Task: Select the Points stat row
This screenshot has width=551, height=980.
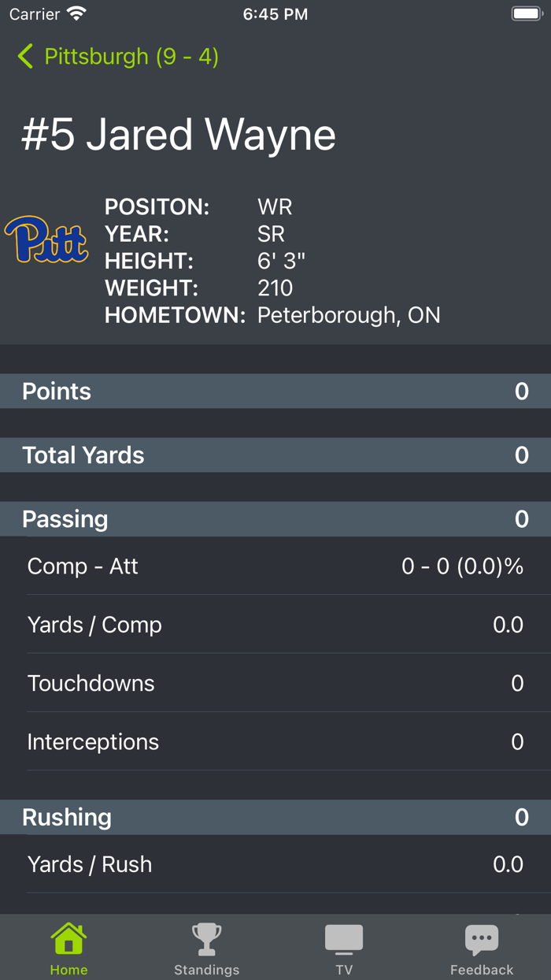Action: coord(275,391)
